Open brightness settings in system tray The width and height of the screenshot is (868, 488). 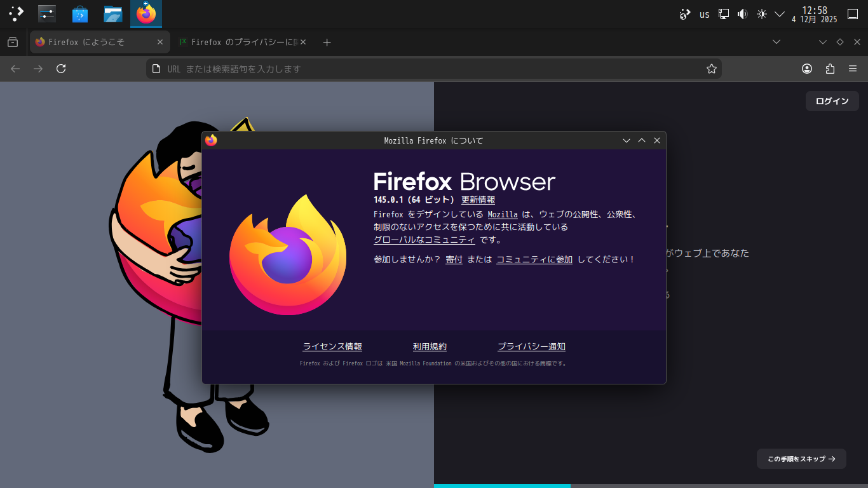pos(761,14)
